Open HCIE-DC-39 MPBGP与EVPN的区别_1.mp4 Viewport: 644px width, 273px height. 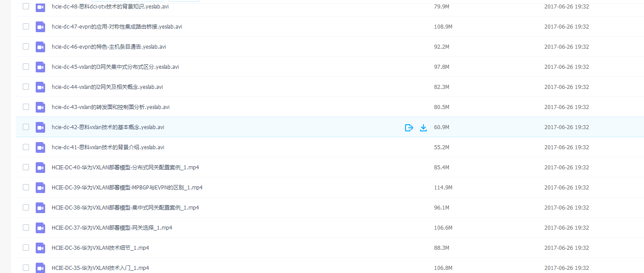[x=127, y=188]
